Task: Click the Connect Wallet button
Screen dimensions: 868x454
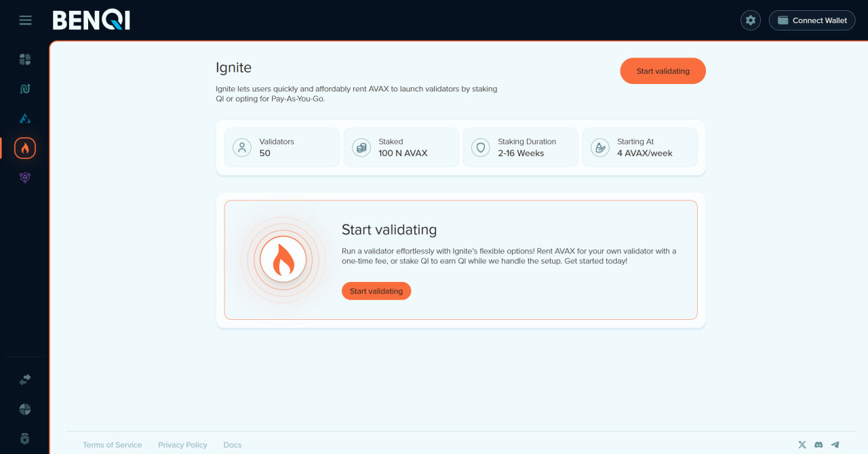Action: (x=812, y=20)
